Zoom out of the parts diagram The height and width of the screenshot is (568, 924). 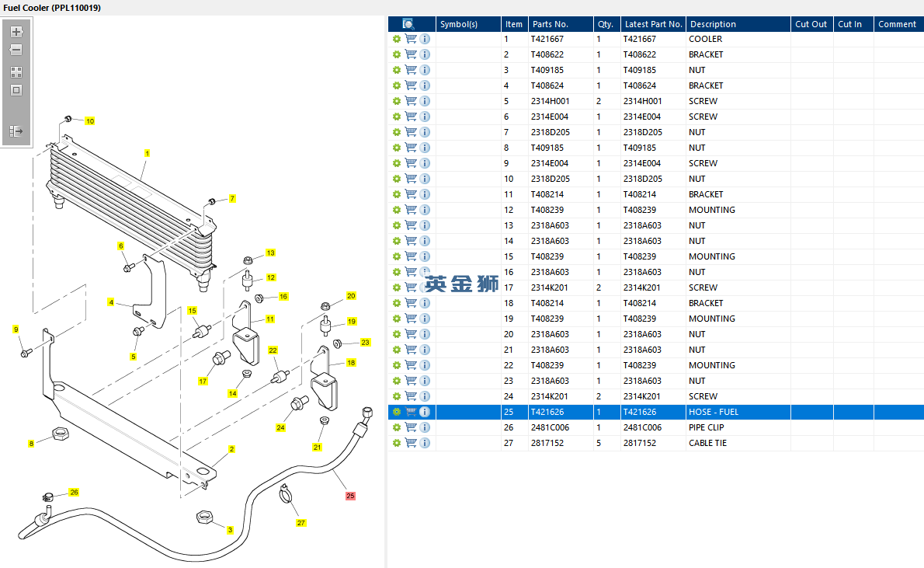(16, 50)
